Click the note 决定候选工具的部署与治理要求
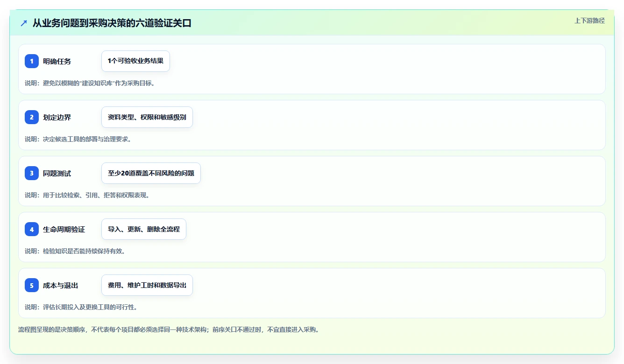 pos(78,139)
